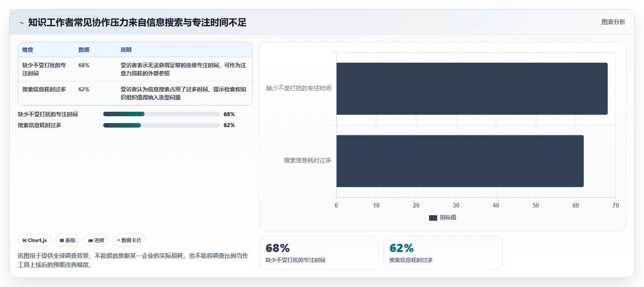The height and width of the screenshot is (287, 644).
Task: Click the 68% progress bar for 缺少不受打扰的专注时间
Action: [161, 114]
